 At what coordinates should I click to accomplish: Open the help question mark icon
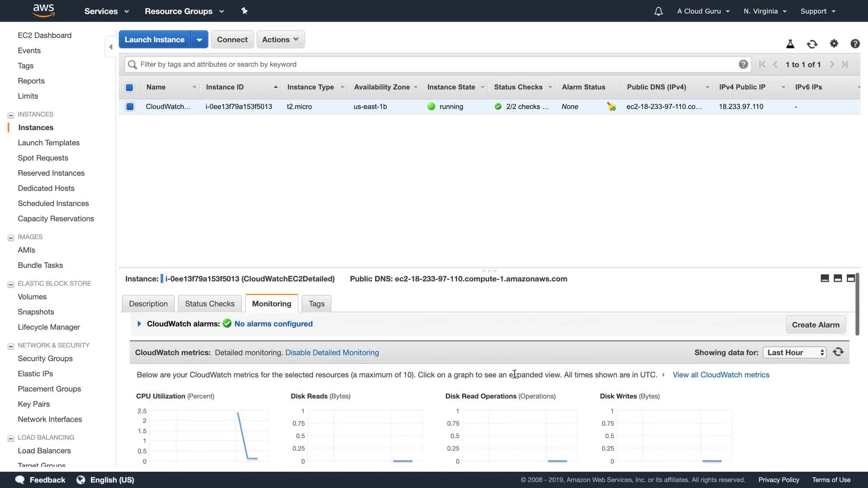855,44
